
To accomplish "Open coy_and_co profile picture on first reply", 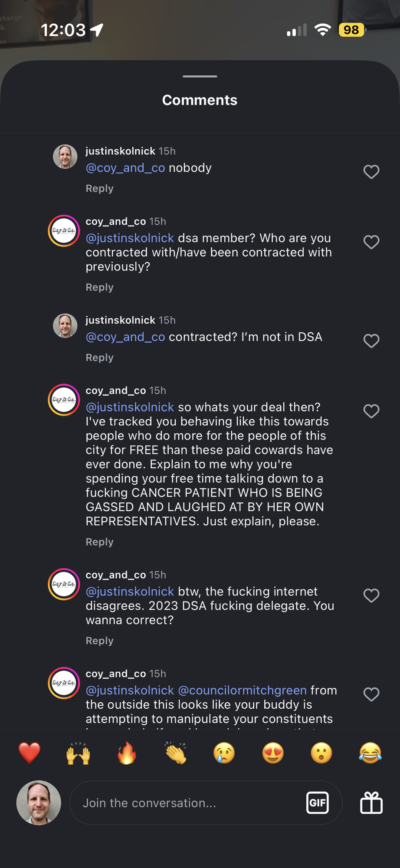I will 64,230.
